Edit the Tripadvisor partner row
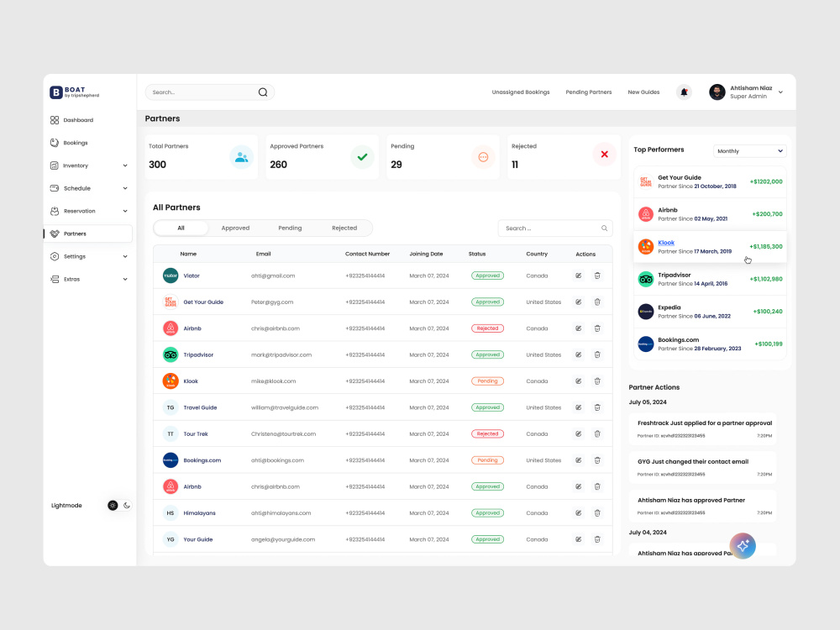The height and width of the screenshot is (630, 840). tap(579, 354)
